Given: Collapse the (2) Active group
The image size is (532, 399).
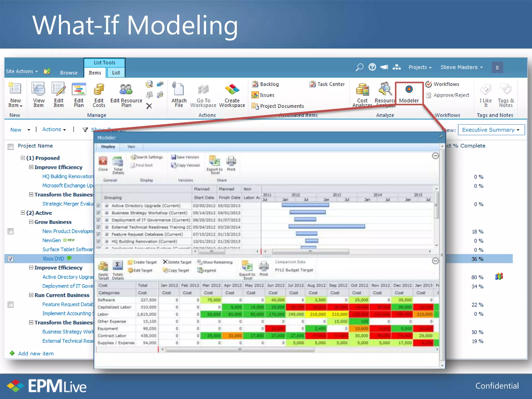Looking at the screenshot, I should pos(23,213).
